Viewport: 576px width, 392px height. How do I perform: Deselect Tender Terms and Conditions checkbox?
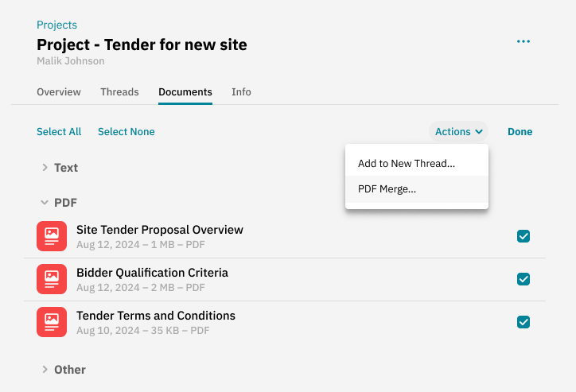[x=523, y=322]
